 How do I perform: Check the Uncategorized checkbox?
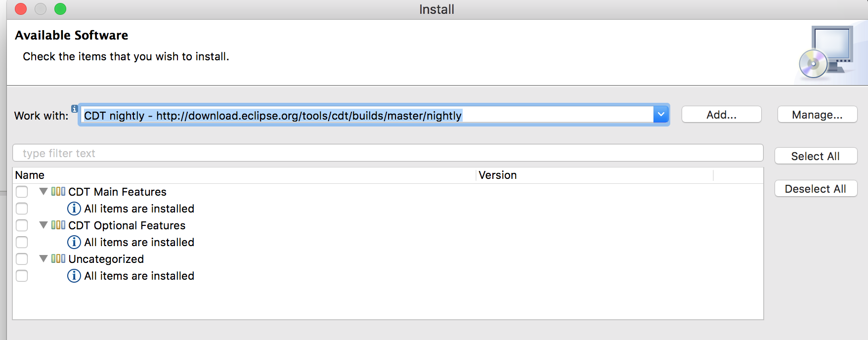click(x=22, y=259)
